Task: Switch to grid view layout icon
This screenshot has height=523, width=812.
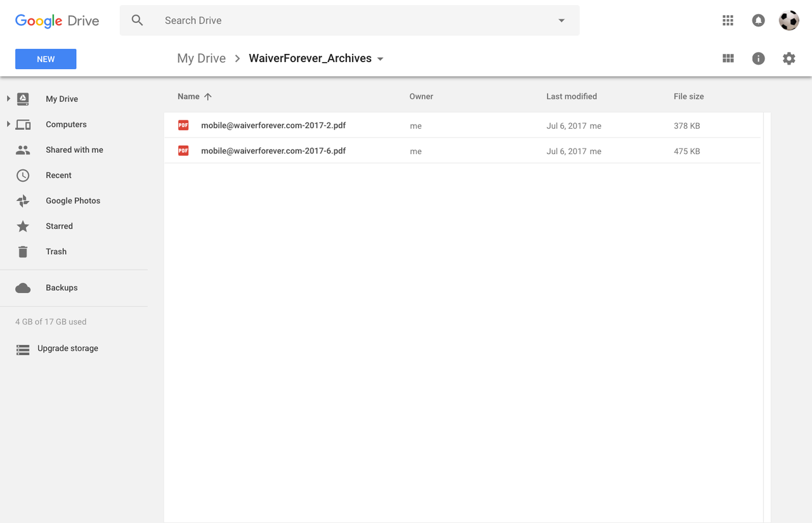Action: [728, 58]
